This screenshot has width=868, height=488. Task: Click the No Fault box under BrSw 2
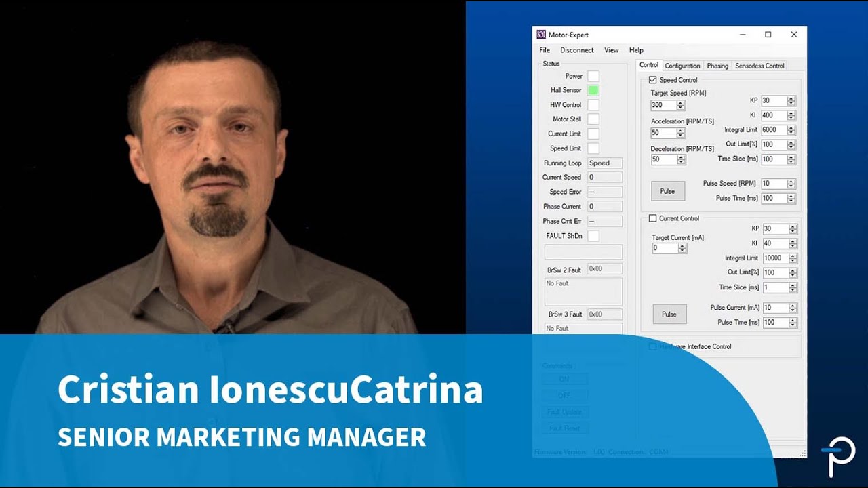click(583, 291)
